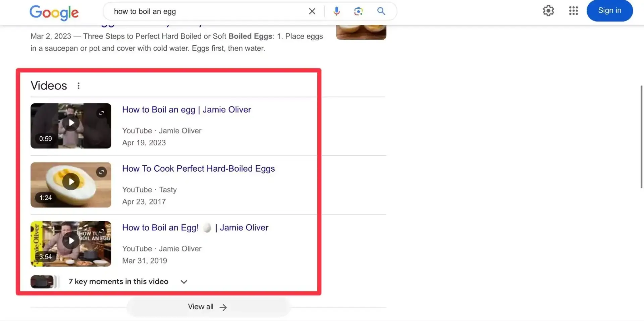Click 'YouTube · Tasty' source text
Screen dimensions: 644x321
[149, 190]
